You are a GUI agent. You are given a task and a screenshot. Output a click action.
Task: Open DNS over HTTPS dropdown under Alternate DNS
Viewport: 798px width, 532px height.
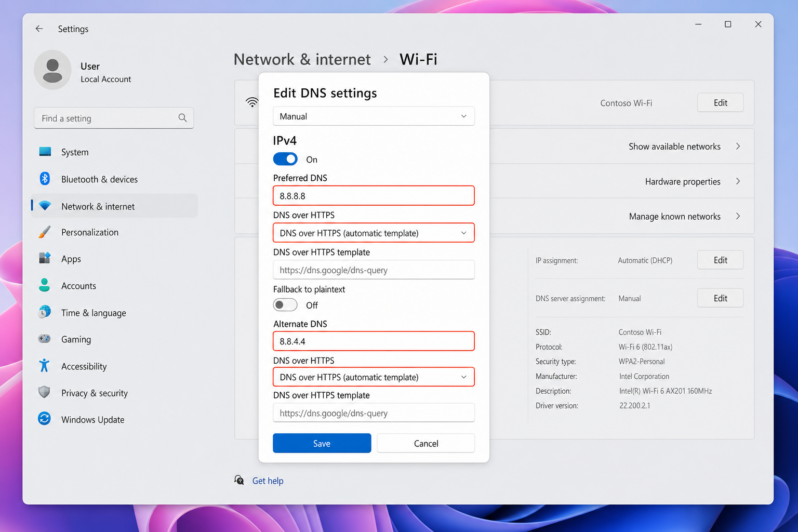tap(374, 377)
